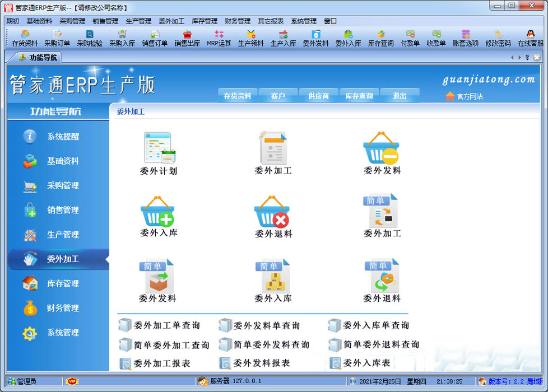548x392 pixels.
Task: Open the 简单委外发料查询 link
Action: click(x=271, y=344)
